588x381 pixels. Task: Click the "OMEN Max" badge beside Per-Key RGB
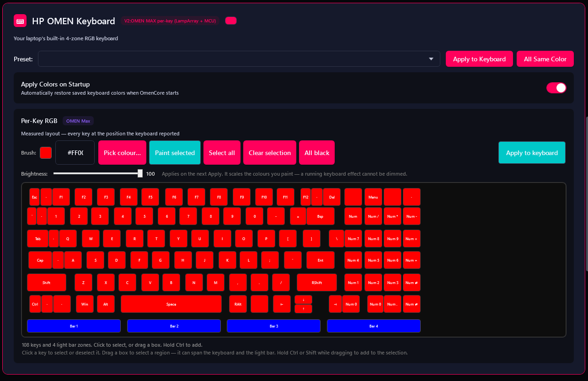[x=78, y=121]
